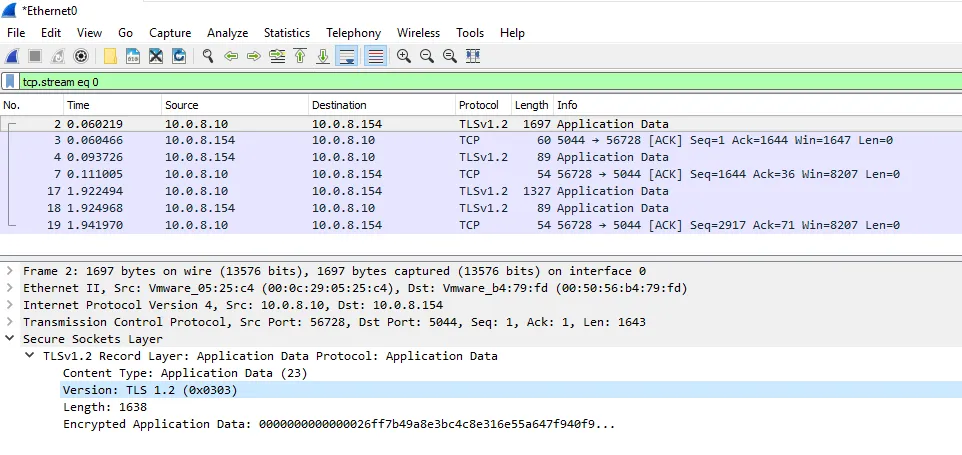The image size is (962, 455).
Task: Start capturing packets with shark fin icon
Action: tap(12, 56)
